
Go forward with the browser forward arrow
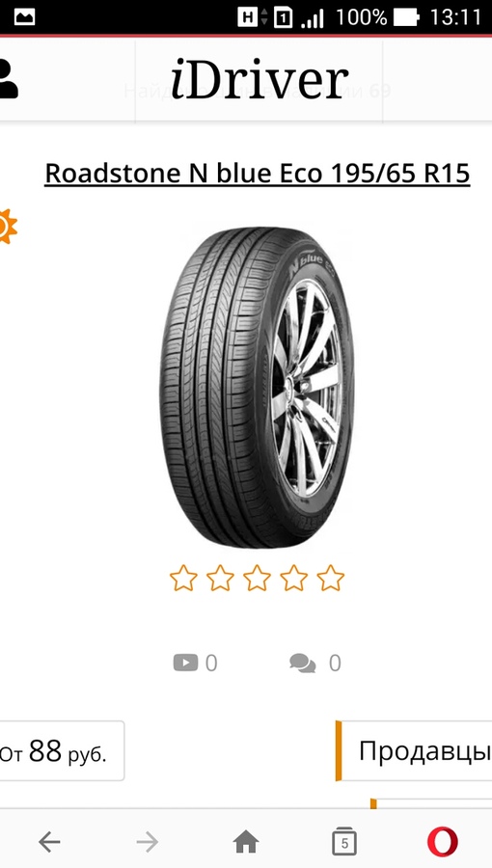click(x=148, y=843)
